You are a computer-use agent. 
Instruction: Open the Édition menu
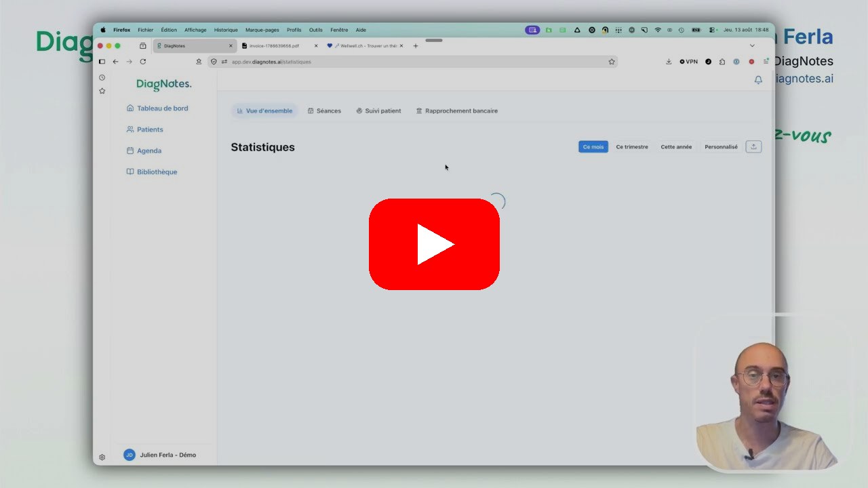[x=169, y=30]
